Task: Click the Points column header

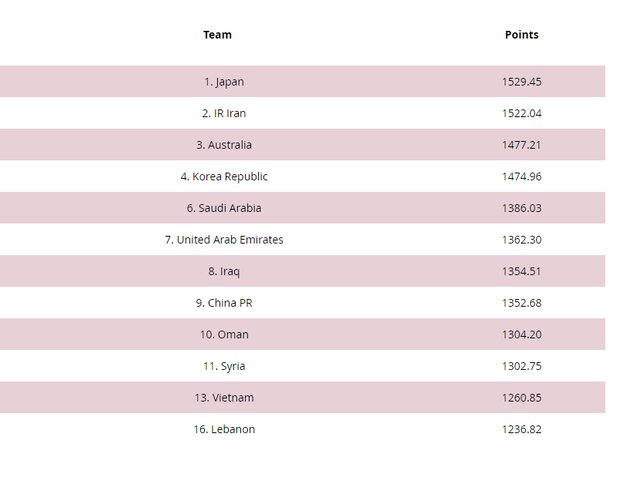Action: point(521,35)
